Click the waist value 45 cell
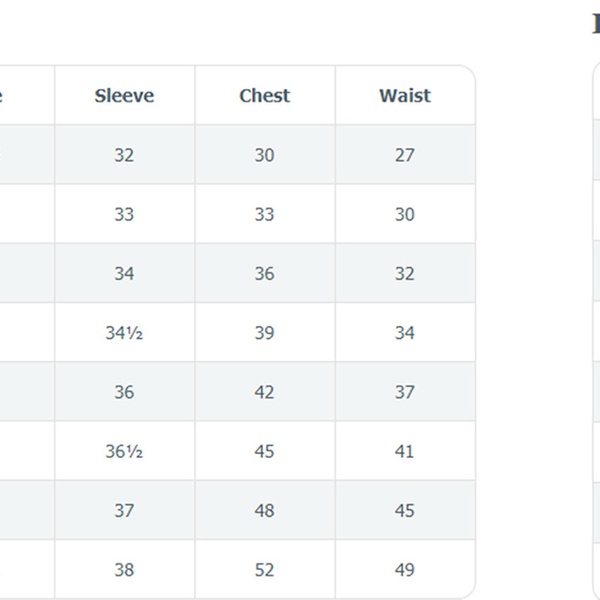 [x=404, y=510]
